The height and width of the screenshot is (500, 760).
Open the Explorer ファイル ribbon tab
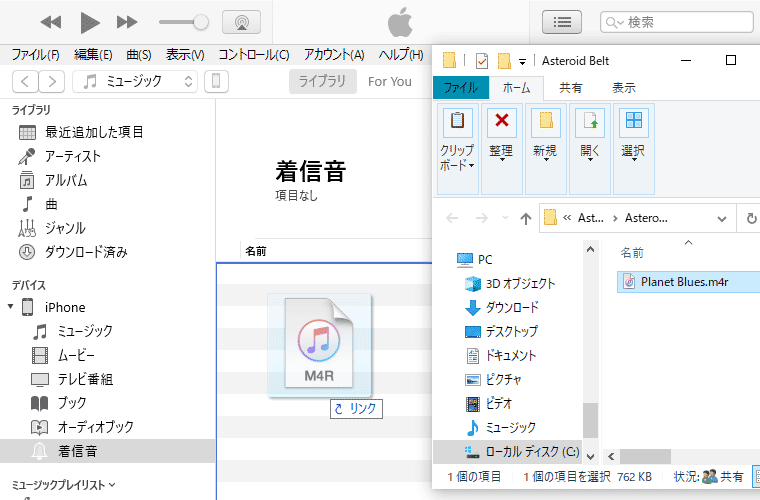coord(461,88)
